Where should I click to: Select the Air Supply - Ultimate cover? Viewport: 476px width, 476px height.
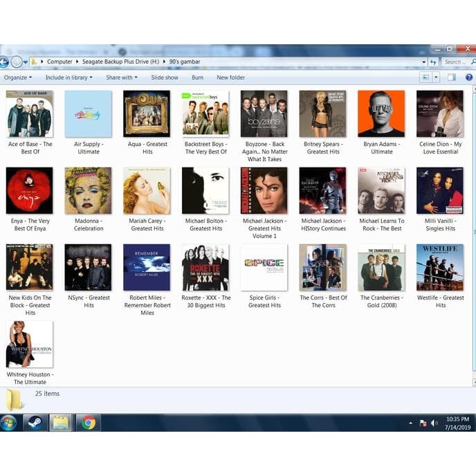88,114
